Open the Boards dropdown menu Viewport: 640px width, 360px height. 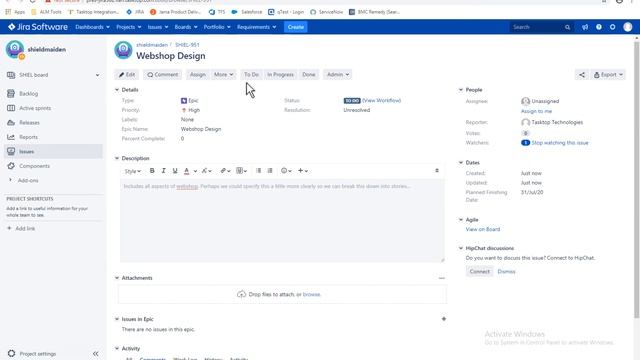click(186, 27)
